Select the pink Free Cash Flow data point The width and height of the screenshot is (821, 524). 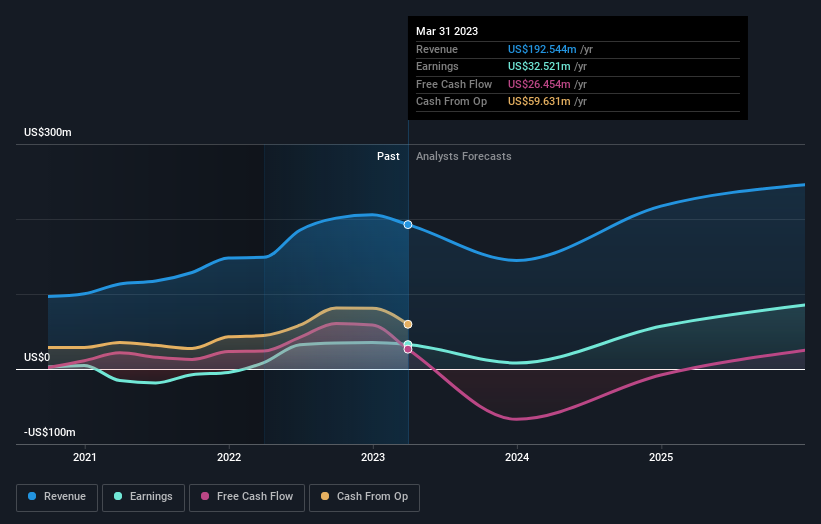tap(408, 349)
